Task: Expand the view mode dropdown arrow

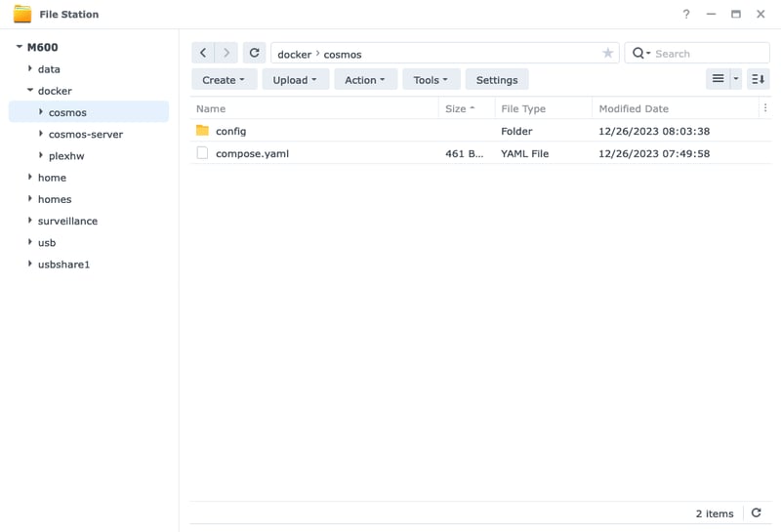Action: 736,79
